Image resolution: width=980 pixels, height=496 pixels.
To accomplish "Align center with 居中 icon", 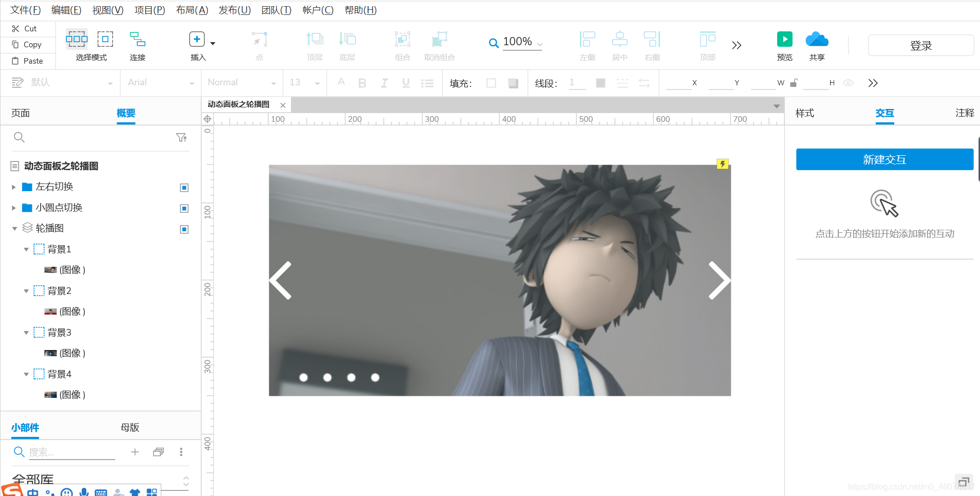I will click(620, 39).
